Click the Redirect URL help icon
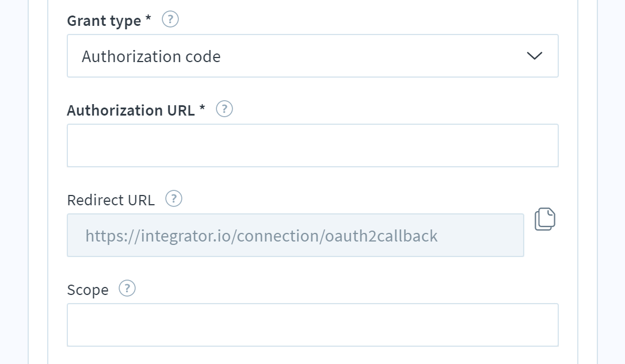Image resolution: width=625 pixels, height=364 pixels. click(174, 198)
